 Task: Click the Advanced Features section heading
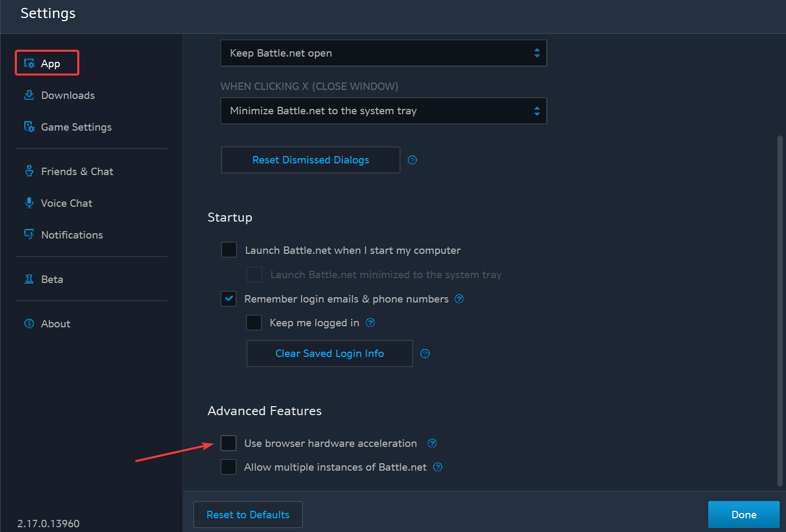pyautogui.click(x=264, y=411)
